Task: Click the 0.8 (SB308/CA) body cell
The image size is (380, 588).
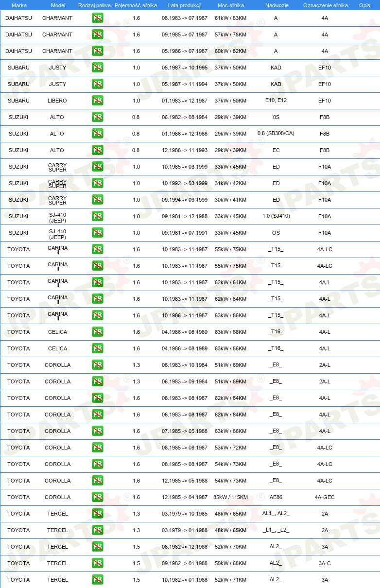Action: coord(276,133)
